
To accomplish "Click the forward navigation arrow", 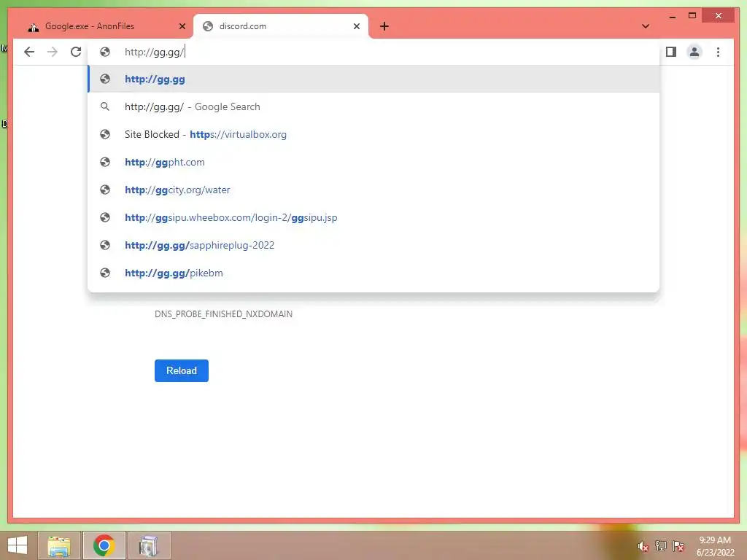I will point(53,52).
